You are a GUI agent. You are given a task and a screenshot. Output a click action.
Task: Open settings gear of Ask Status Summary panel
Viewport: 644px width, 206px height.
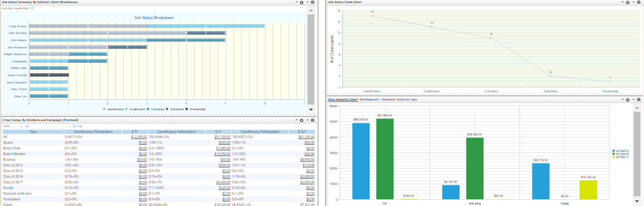(x=301, y=3)
